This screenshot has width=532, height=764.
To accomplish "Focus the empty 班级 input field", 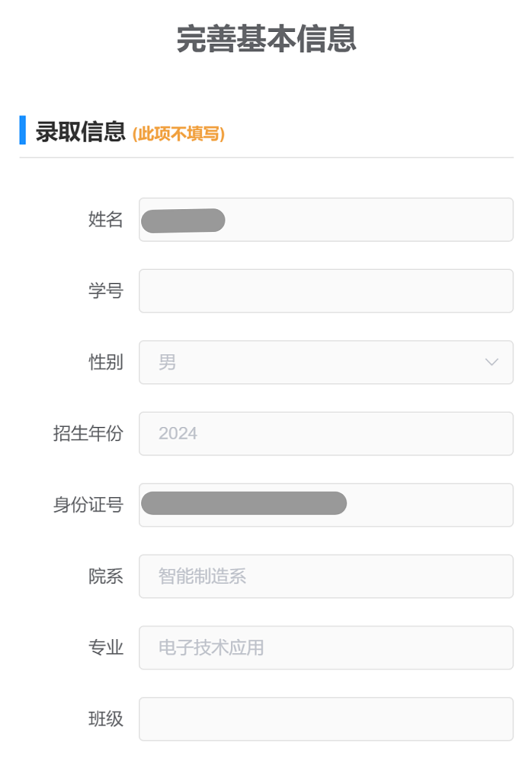I will click(x=326, y=719).
